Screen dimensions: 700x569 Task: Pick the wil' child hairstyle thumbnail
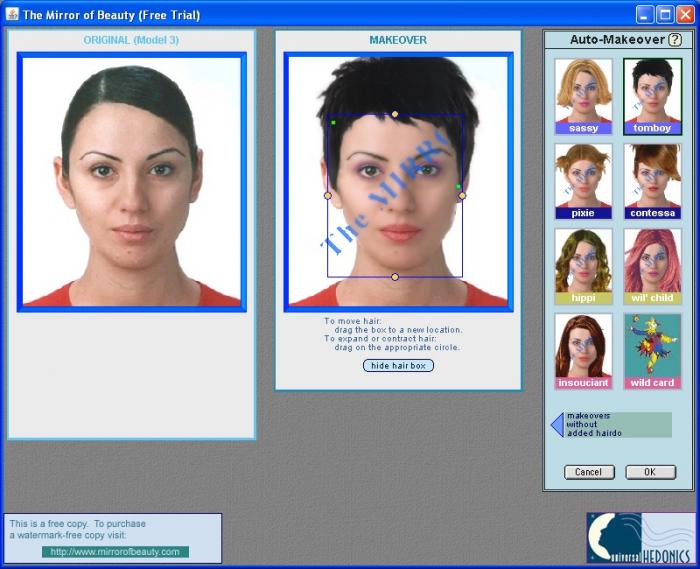pos(652,266)
